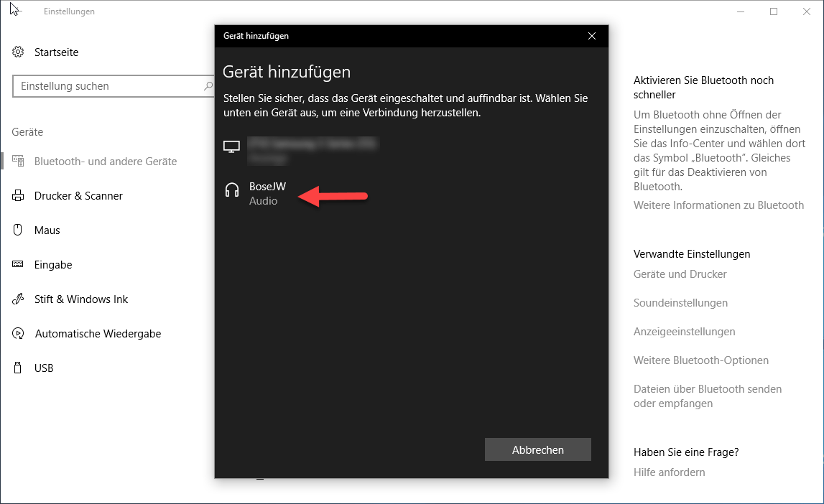This screenshot has width=824, height=504.
Task: Click the search magnifier icon in settings search
Action: [x=208, y=86]
